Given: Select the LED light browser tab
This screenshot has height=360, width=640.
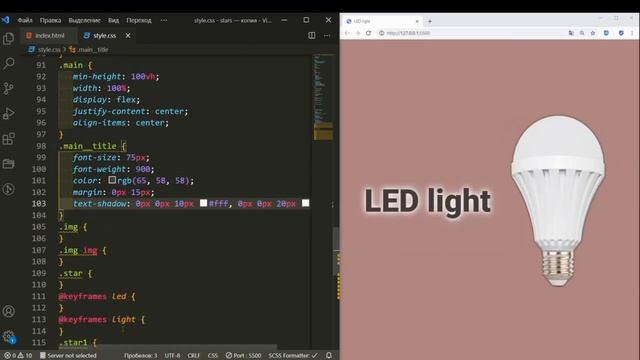Looking at the screenshot, I should pos(382,21).
